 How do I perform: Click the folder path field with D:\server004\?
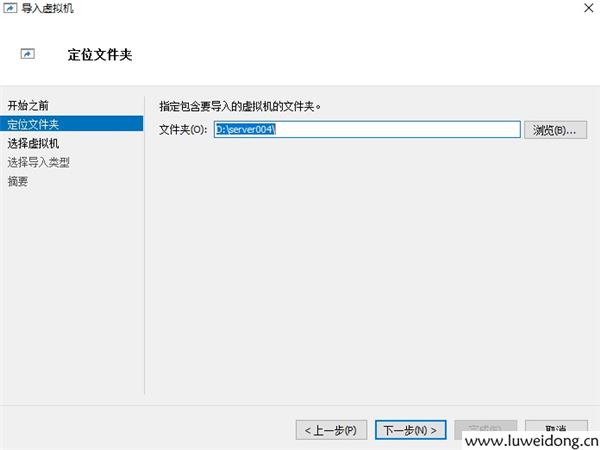pos(367,130)
